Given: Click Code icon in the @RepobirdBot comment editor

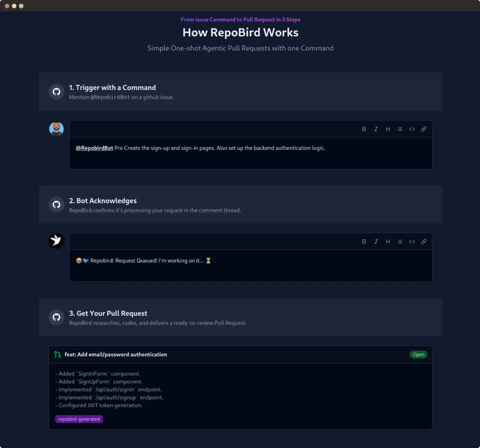Looking at the screenshot, I should pos(412,129).
